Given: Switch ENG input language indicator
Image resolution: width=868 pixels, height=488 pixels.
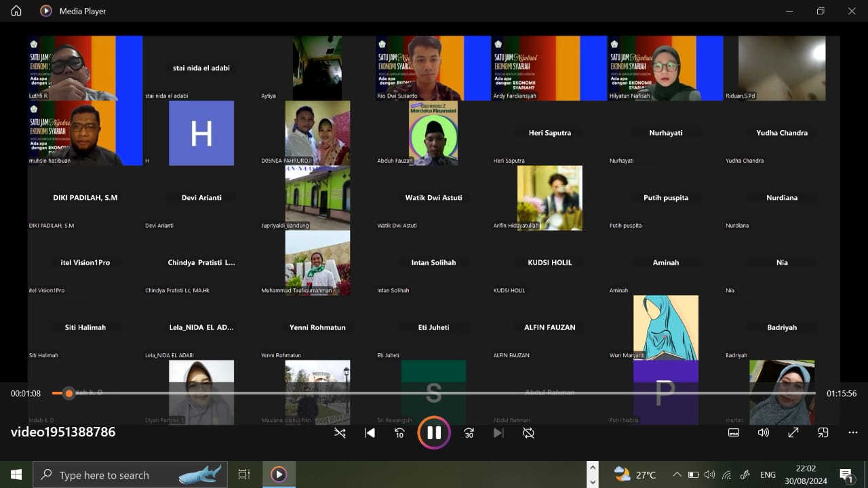Looking at the screenshot, I should tap(768, 474).
